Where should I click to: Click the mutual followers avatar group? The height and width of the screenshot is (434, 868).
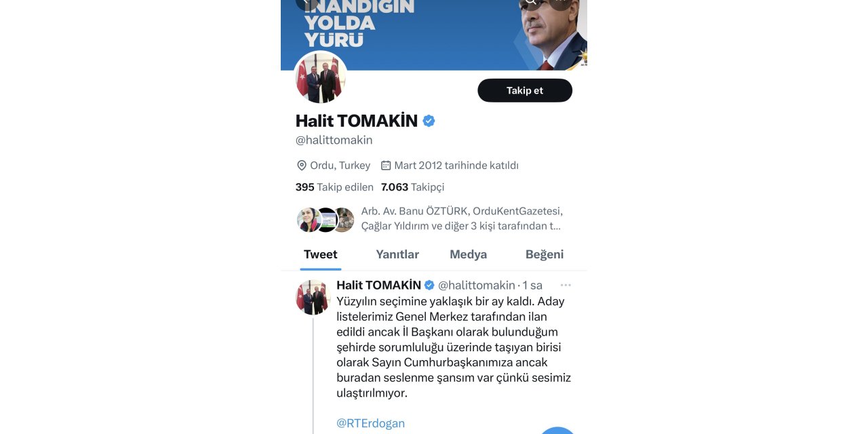325,218
